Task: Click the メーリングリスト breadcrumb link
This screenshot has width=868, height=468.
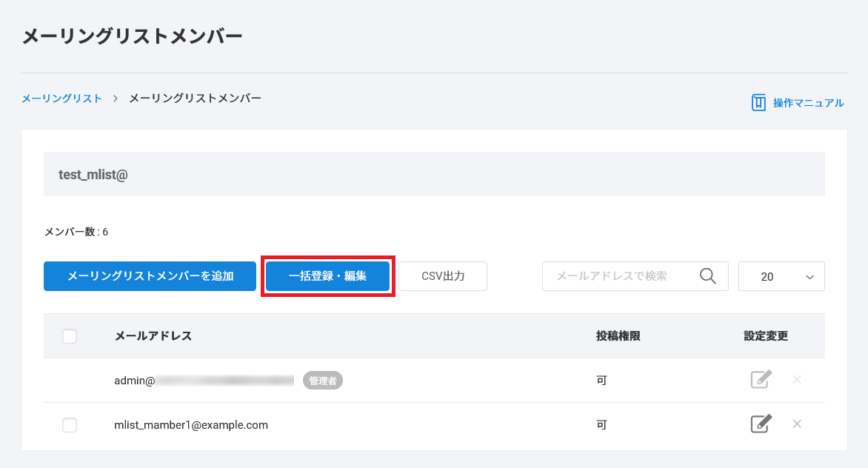Action: pyautogui.click(x=61, y=98)
